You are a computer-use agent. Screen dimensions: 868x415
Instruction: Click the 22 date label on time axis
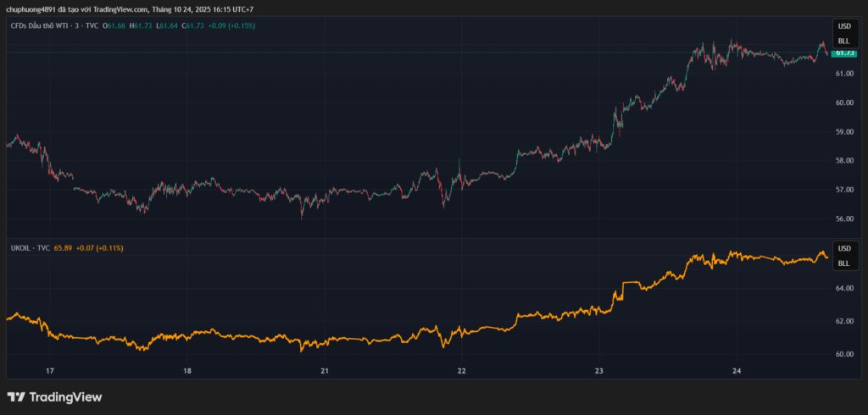tap(462, 371)
